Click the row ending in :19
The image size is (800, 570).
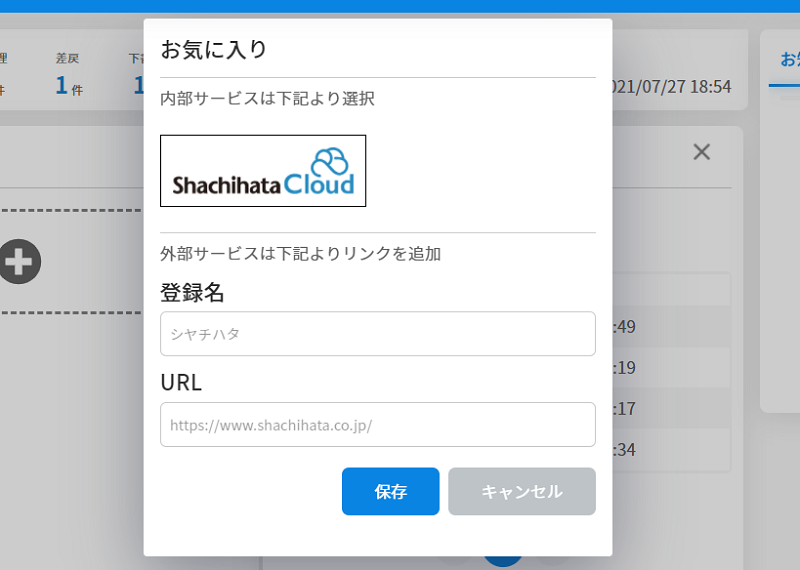coord(671,367)
